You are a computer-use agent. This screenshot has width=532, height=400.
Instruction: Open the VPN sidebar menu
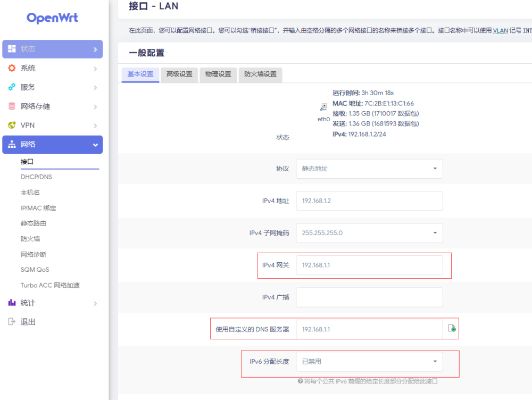point(53,125)
